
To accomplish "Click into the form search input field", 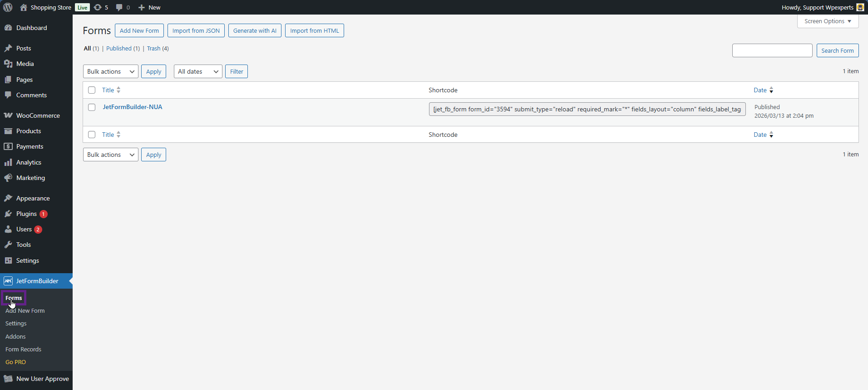I will 772,50.
